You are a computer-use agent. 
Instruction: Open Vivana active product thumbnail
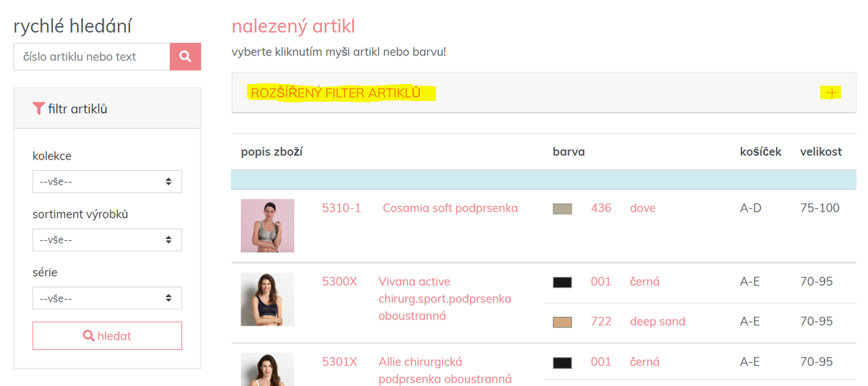(267, 299)
